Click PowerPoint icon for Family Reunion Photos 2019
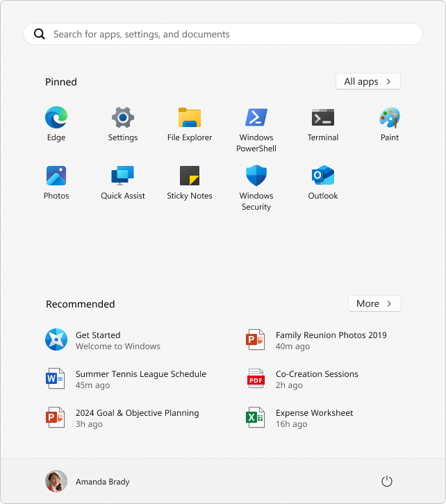The width and height of the screenshot is (446, 504). [x=256, y=339]
